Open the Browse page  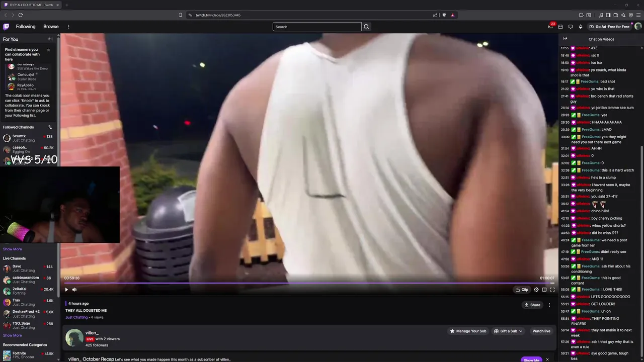point(51,27)
